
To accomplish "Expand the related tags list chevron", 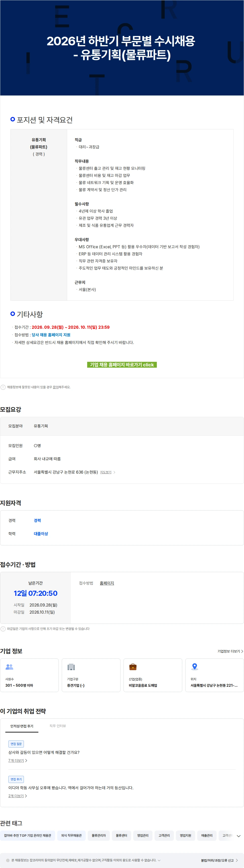I will pyautogui.click(x=239, y=836).
